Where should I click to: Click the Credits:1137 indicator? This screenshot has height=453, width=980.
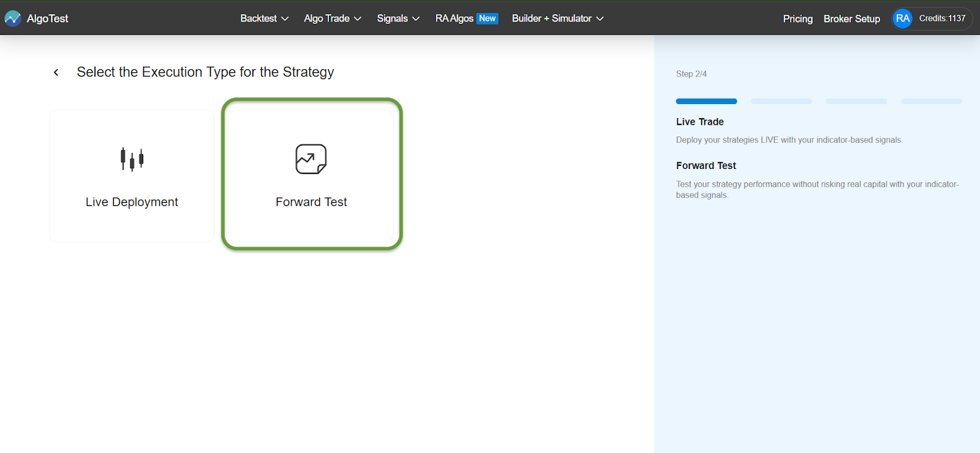coord(942,18)
